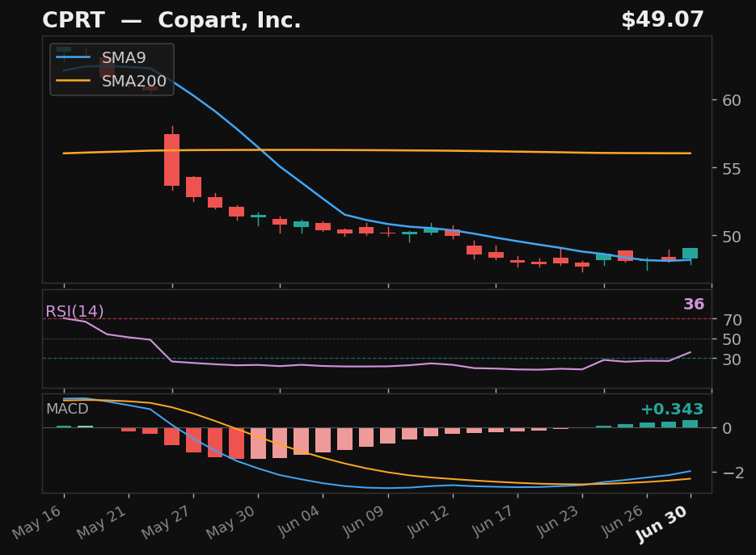Click the Jun 23 date label

coord(557,521)
